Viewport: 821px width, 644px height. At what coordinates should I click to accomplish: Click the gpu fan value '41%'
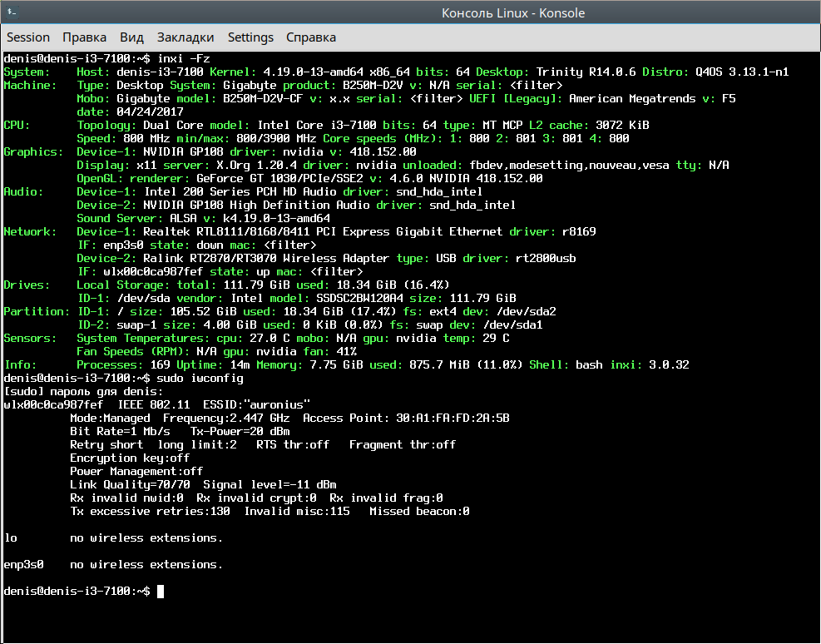tap(346, 352)
